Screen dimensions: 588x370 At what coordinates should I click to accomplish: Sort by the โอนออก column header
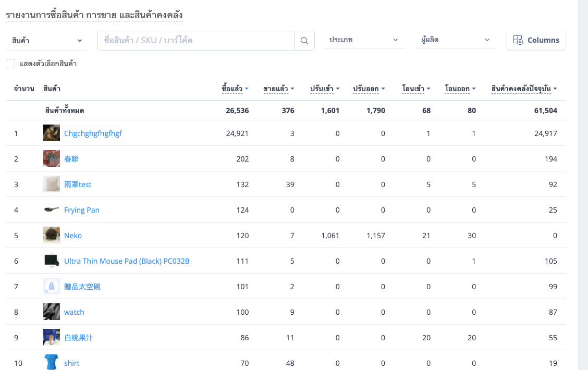pyautogui.click(x=460, y=89)
